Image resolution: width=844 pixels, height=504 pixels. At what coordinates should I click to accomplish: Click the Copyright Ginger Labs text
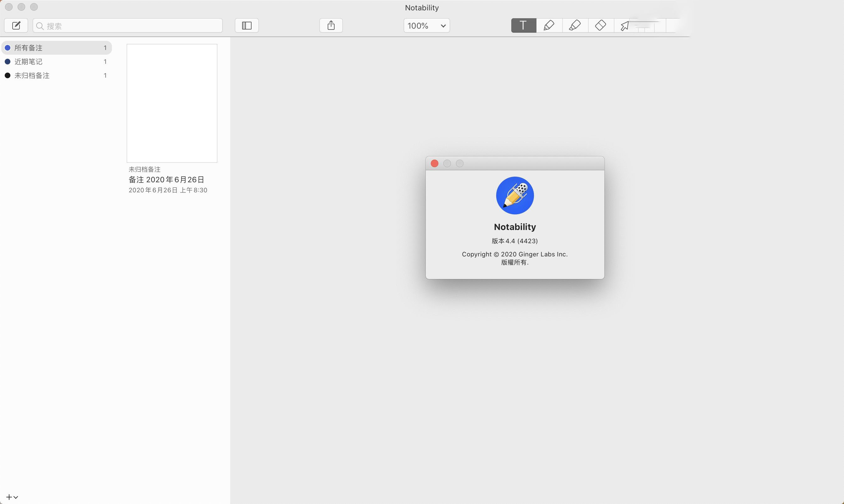tap(515, 254)
